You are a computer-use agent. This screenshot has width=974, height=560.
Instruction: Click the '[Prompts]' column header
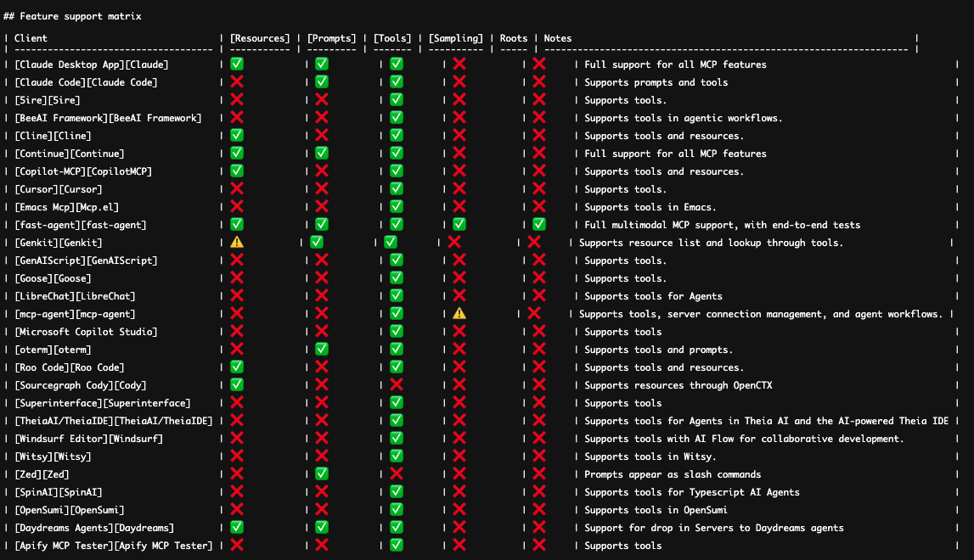[x=332, y=38]
